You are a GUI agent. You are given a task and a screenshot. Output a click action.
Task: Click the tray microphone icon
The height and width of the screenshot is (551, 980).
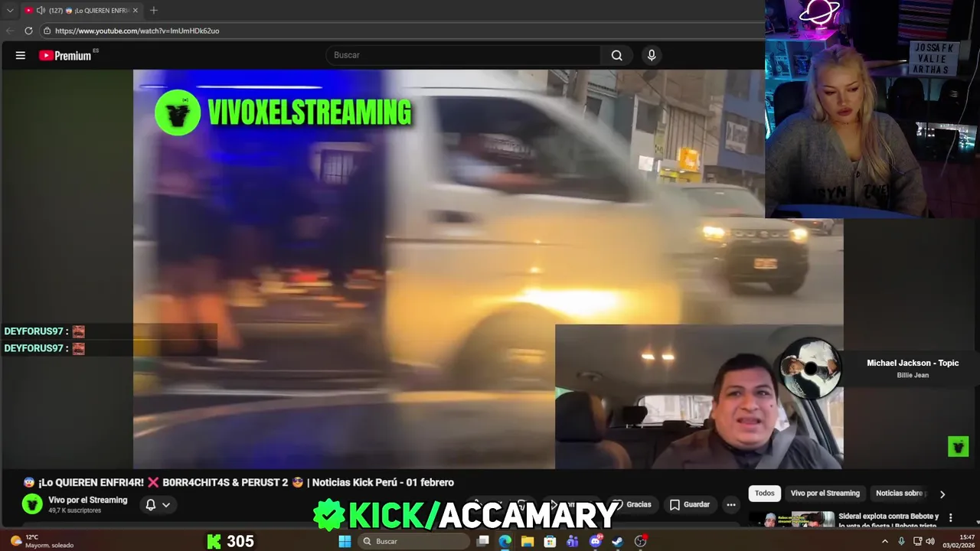901,541
